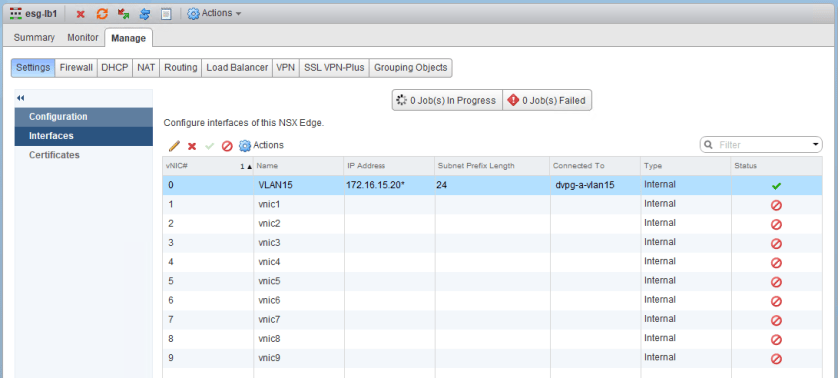Click the disconnected status icon for vnic4

point(777,263)
